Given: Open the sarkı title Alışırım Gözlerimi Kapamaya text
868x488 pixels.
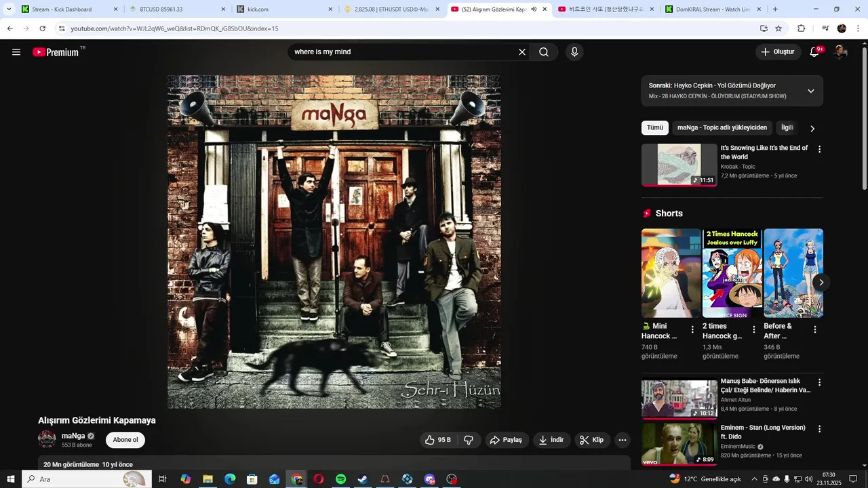Looking at the screenshot, I should pos(97,420).
